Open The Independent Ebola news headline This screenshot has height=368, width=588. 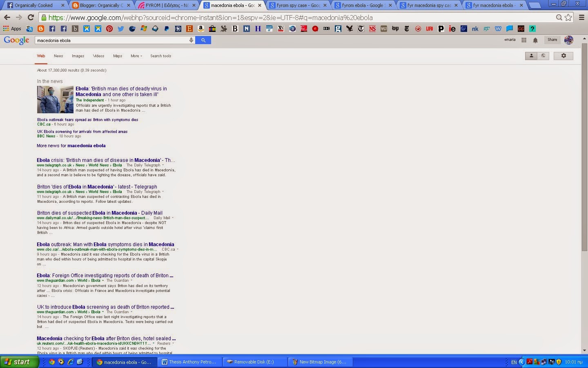(121, 91)
